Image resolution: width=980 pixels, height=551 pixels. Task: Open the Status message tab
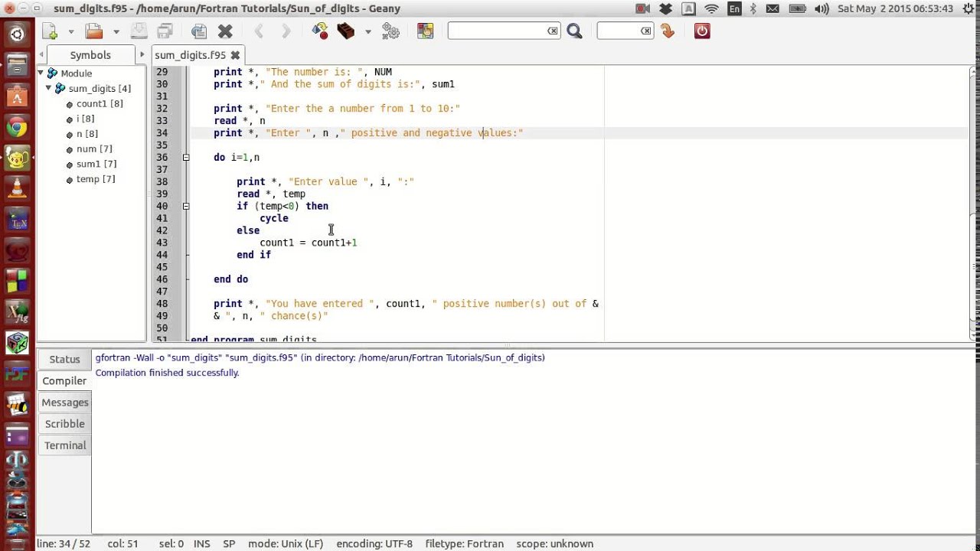[64, 360]
